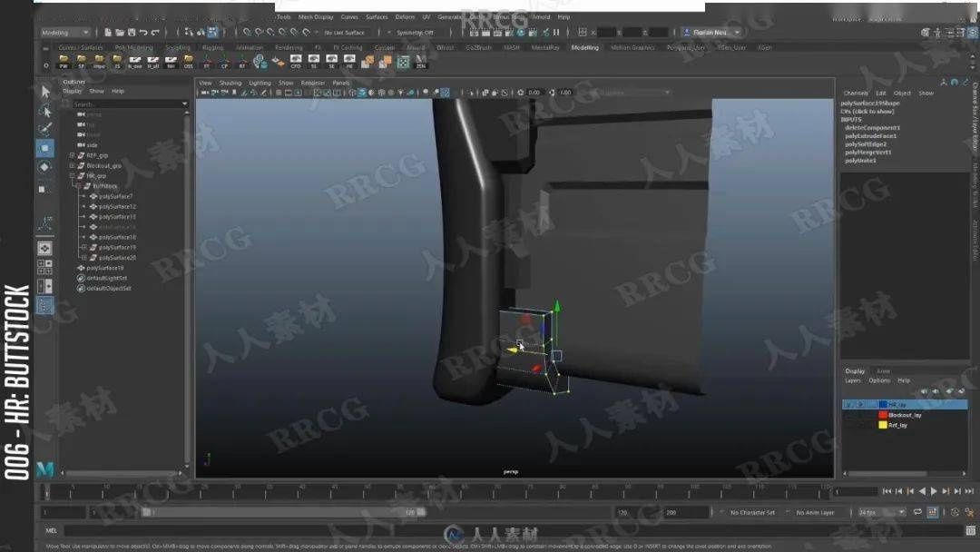Viewport: 980px width, 552px height.
Task: Open a scene with folder icon
Action: click(120, 32)
